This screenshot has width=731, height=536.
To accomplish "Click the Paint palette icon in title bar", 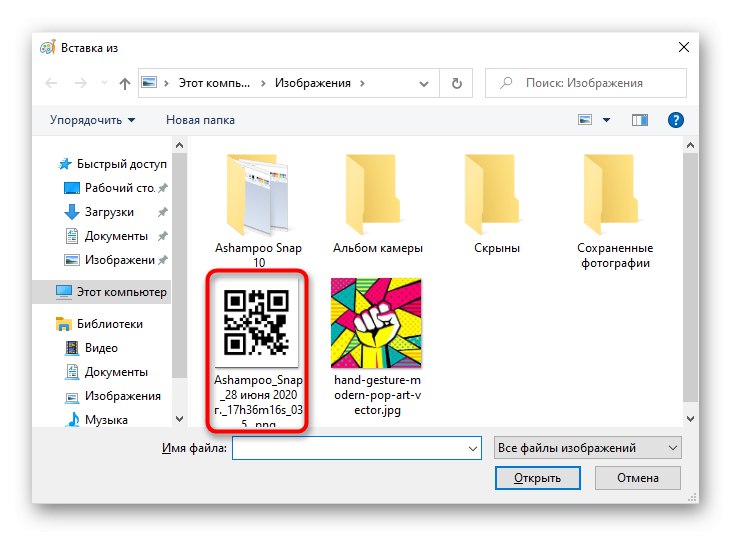I will [48, 47].
